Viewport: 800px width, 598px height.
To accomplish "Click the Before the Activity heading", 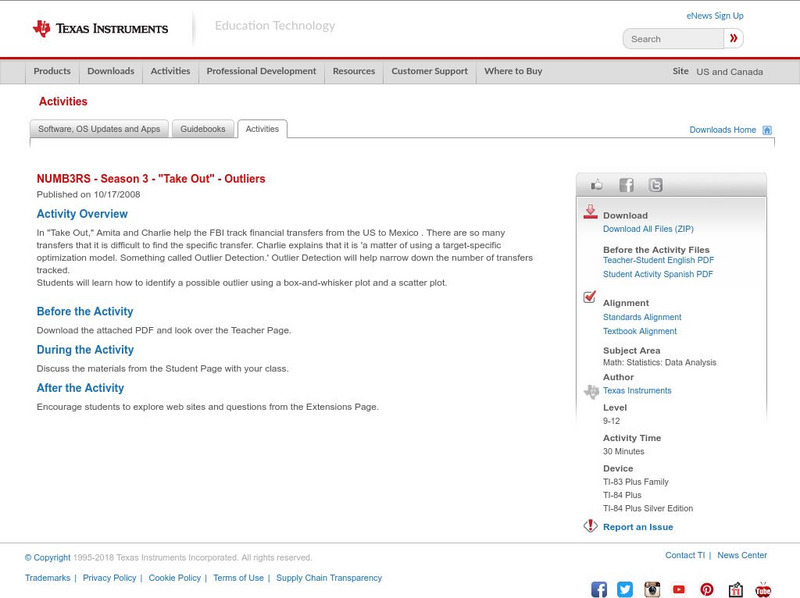I will [x=85, y=311].
